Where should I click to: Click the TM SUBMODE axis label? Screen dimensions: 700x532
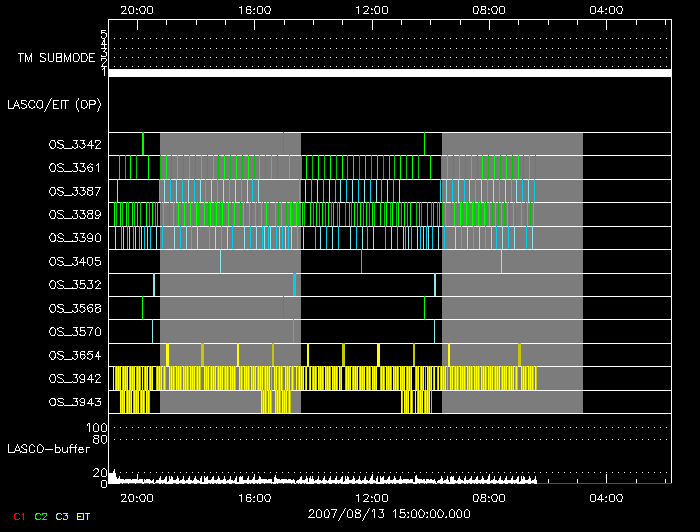pos(53,58)
